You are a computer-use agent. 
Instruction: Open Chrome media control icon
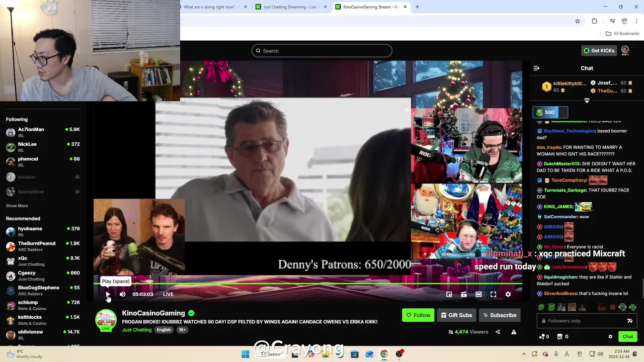click(x=612, y=21)
